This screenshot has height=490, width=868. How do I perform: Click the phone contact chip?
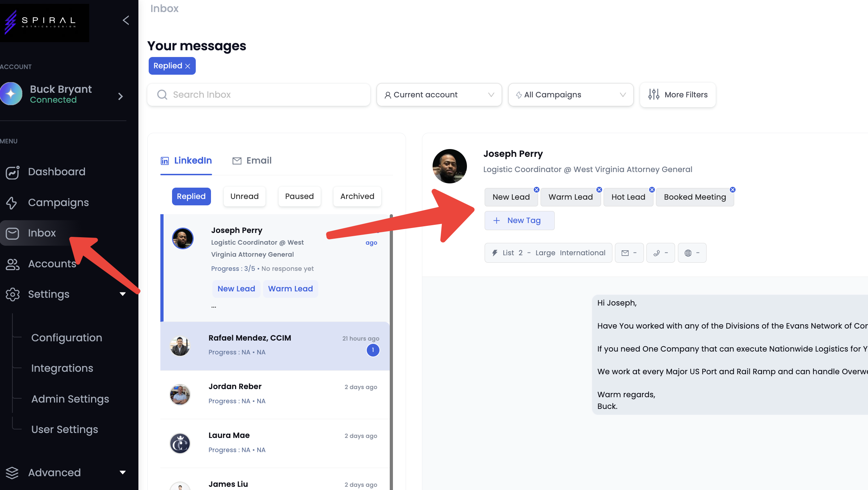(661, 253)
